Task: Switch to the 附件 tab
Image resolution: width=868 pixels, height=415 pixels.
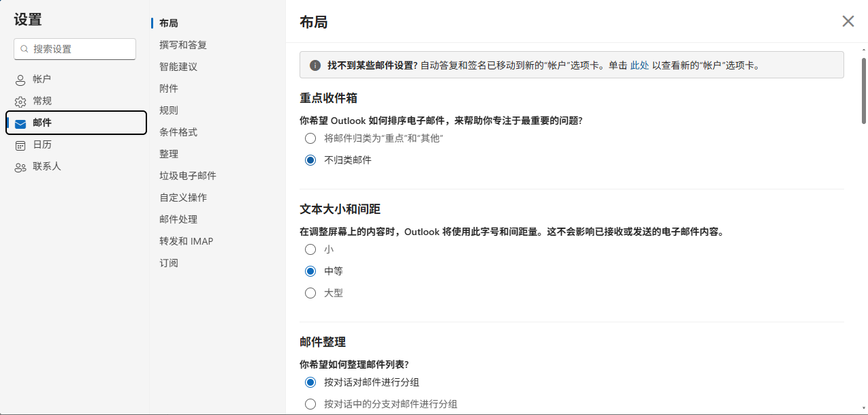Action: pyautogui.click(x=169, y=89)
